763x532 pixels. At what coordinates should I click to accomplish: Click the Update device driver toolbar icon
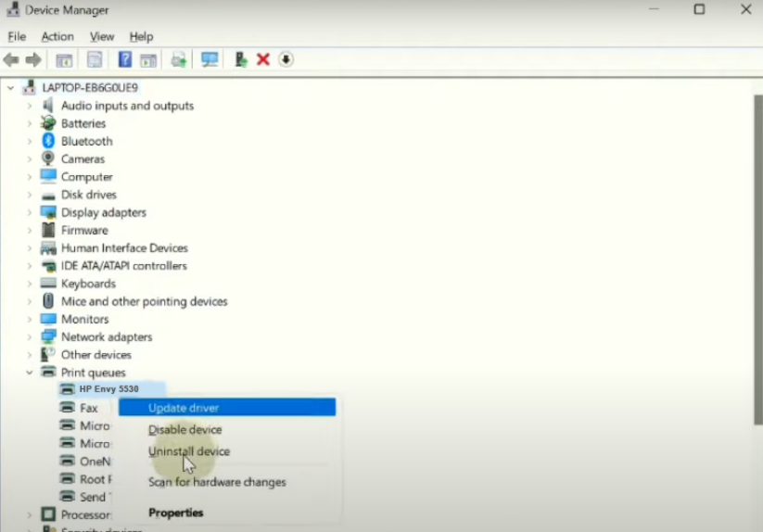pyautogui.click(x=179, y=60)
